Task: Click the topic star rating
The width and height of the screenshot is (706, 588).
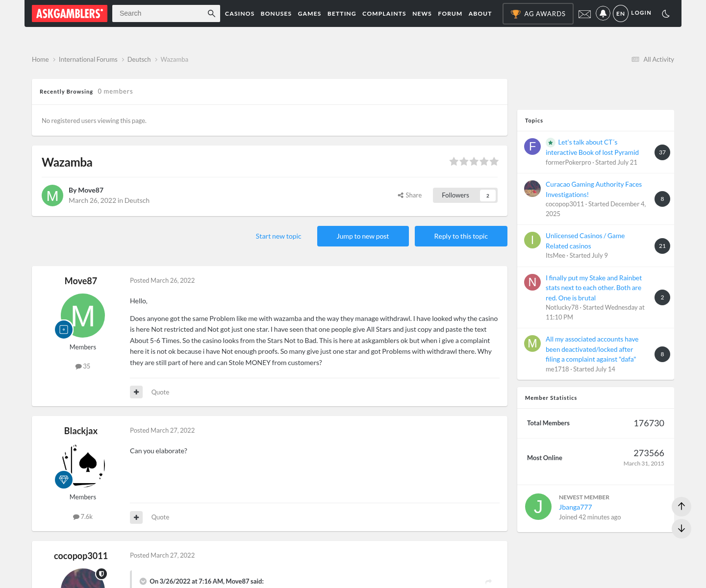Action: (474, 162)
